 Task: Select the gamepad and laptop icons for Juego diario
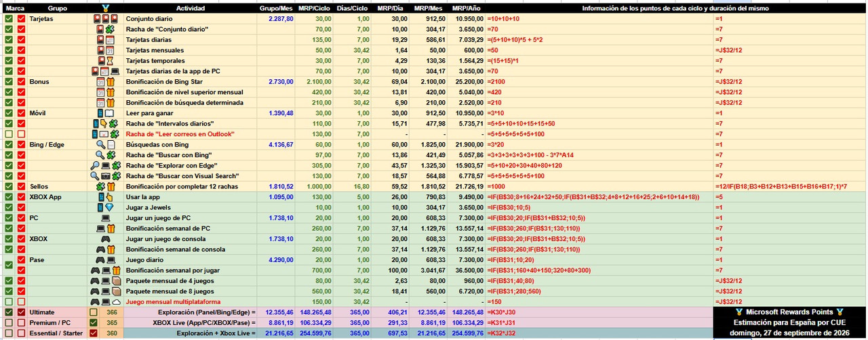[x=105, y=260]
